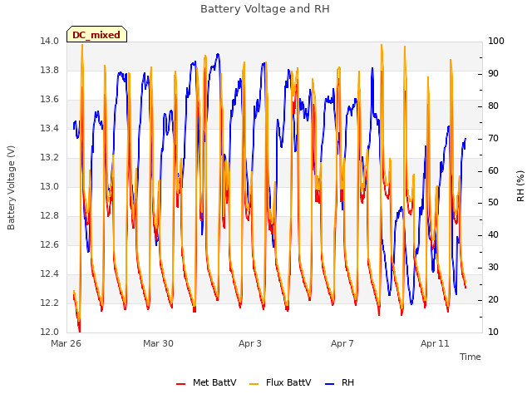This screenshot has width=532, height=399.
Task: Click the orange Flux BattV legend swatch
Action: (254, 384)
